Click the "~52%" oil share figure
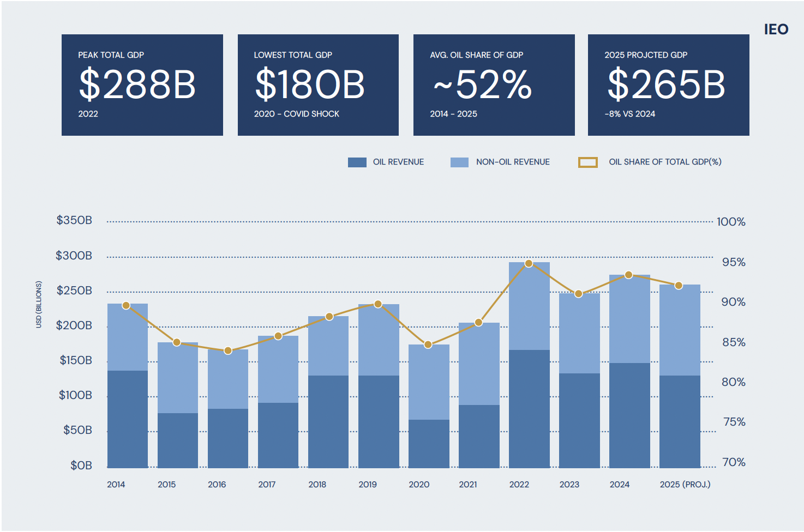Viewport: 804px width, 532px height. click(482, 84)
